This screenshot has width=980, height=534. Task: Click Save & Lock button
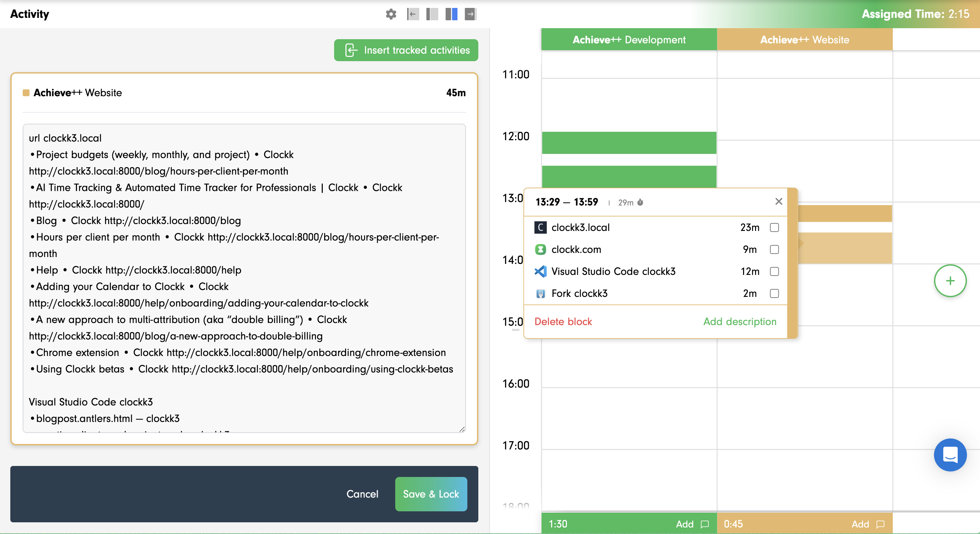(x=431, y=494)
